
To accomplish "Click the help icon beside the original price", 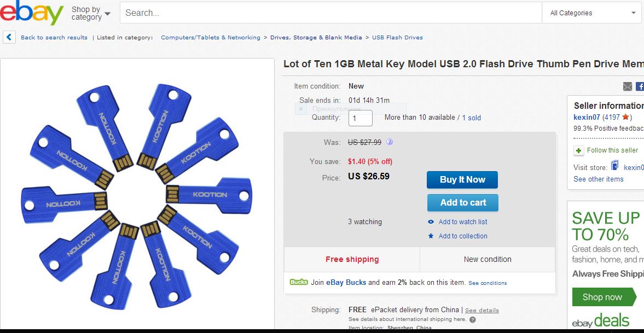I will (x=390, y=142).
